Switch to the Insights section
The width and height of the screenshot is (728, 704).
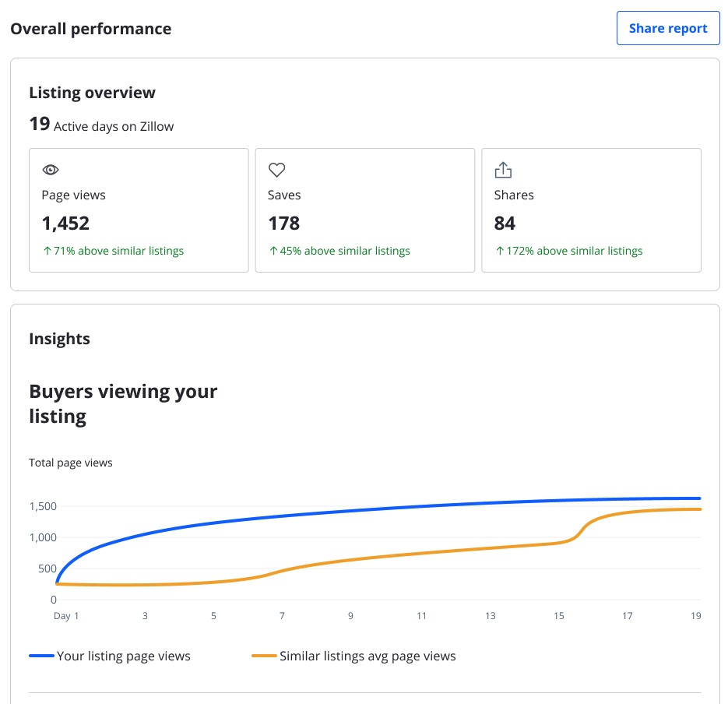coord(59,338)
